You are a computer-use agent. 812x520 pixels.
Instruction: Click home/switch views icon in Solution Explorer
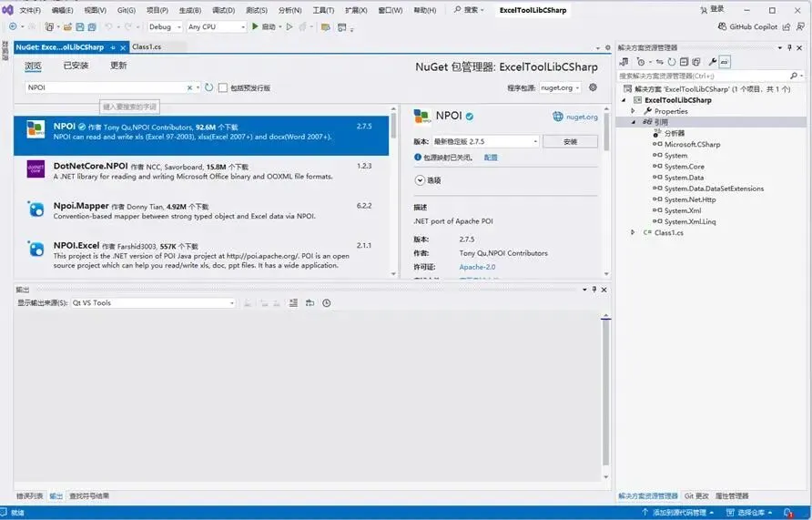[624, 62]
